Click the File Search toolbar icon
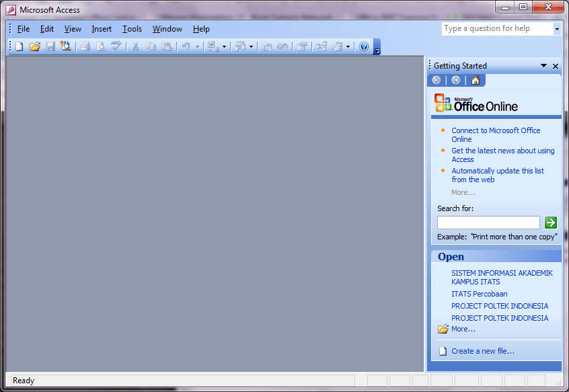 tap(66, 46)
